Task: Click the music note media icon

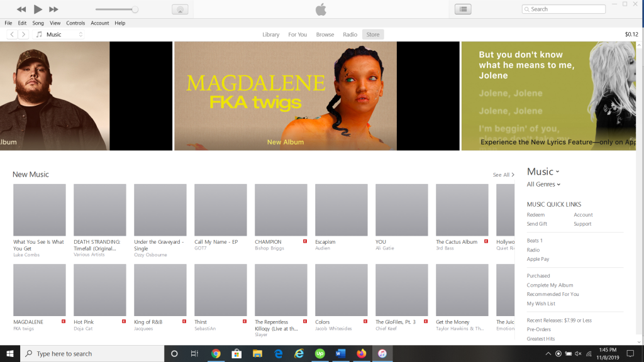Action: click(39, 35)
